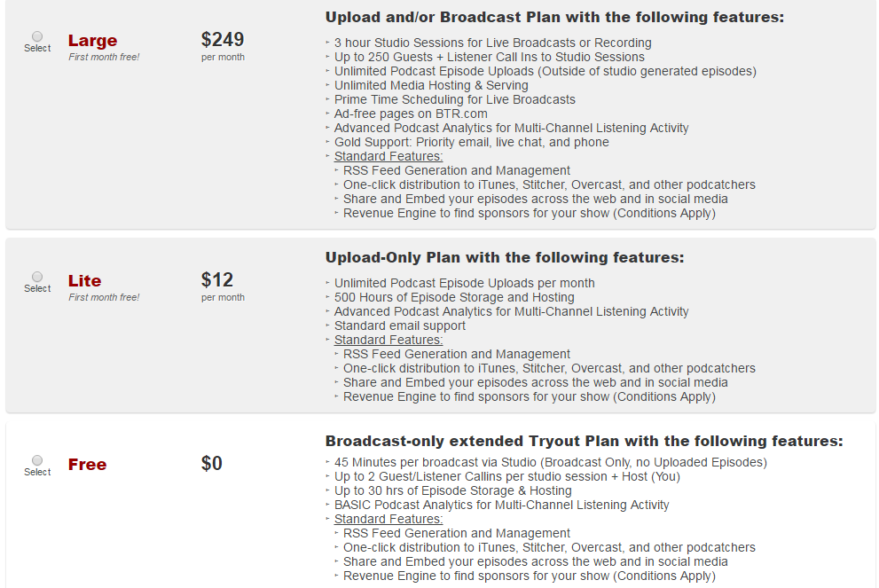
Task: Pick the Free plan radio button
Action: point(37,460)
